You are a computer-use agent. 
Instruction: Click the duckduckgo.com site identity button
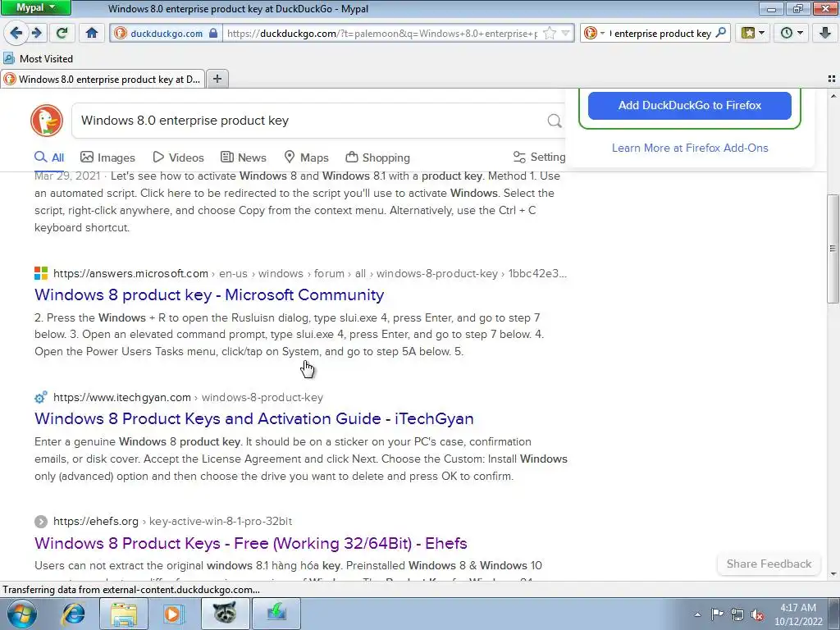(x=167, y=33)
